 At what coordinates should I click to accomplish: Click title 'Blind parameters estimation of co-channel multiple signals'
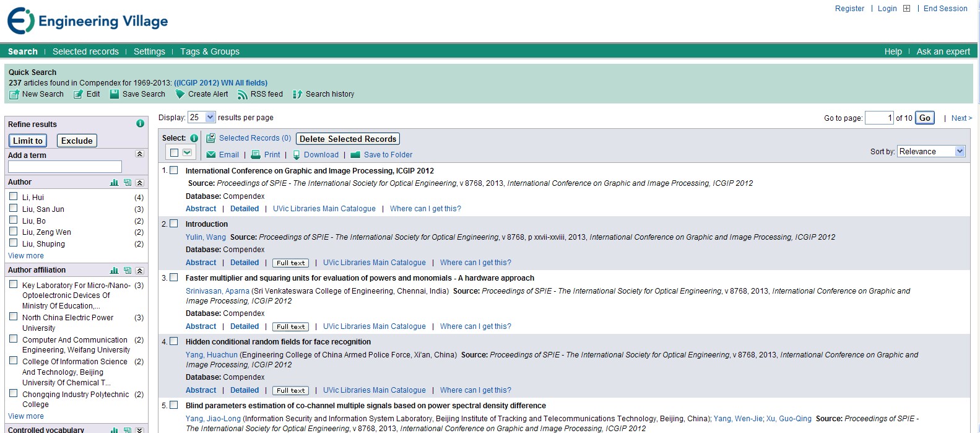click(x=366, y=406)
